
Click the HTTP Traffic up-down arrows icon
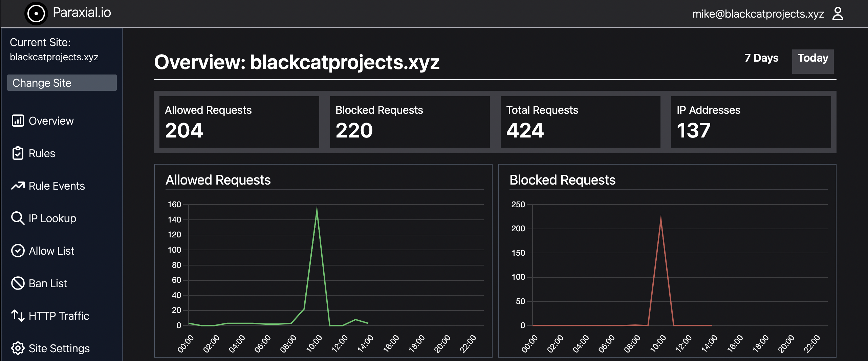[18, 316]
